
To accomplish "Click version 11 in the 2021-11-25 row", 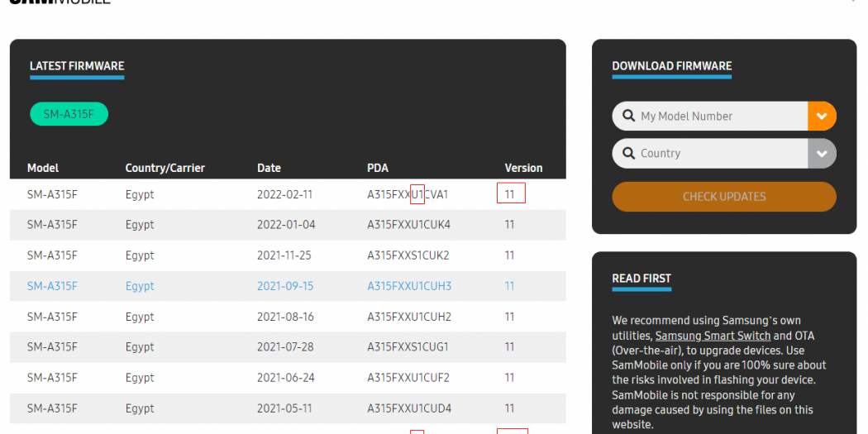I will (509, 255).
